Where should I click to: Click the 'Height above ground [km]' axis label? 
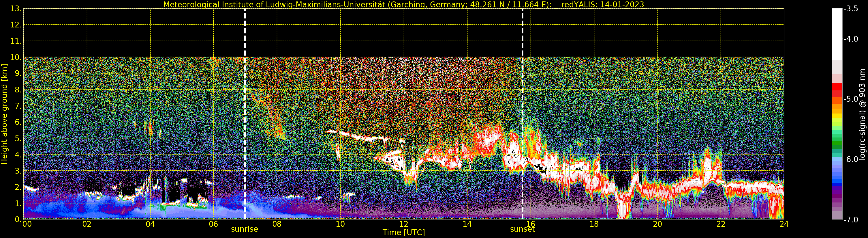tap(4, 114)
